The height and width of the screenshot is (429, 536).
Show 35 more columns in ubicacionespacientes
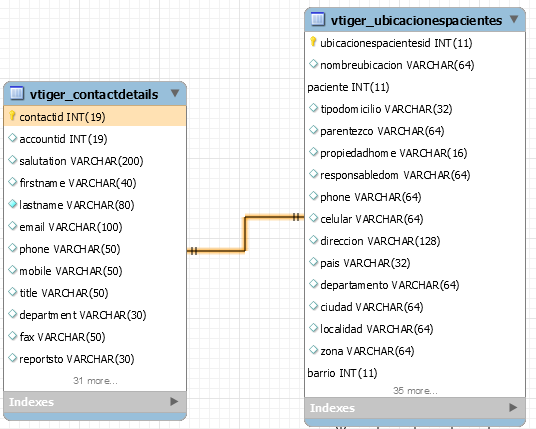[x=415, y=391]
